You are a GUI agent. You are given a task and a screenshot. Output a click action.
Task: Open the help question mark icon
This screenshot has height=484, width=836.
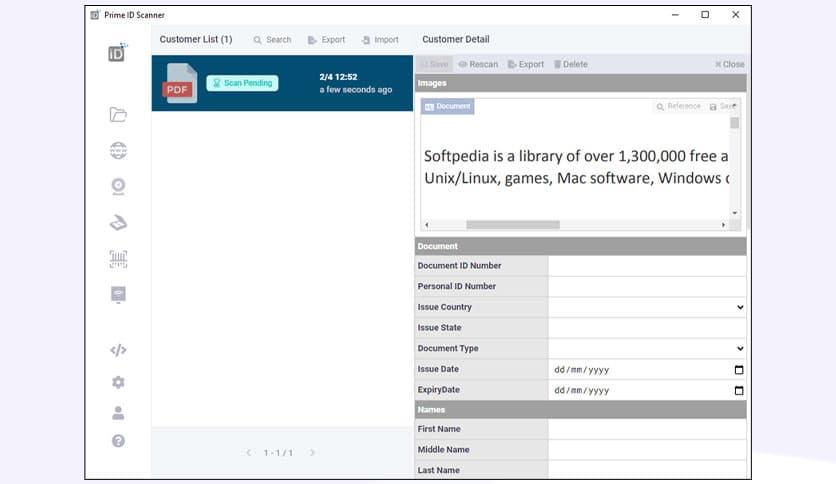tap(118, 441)
